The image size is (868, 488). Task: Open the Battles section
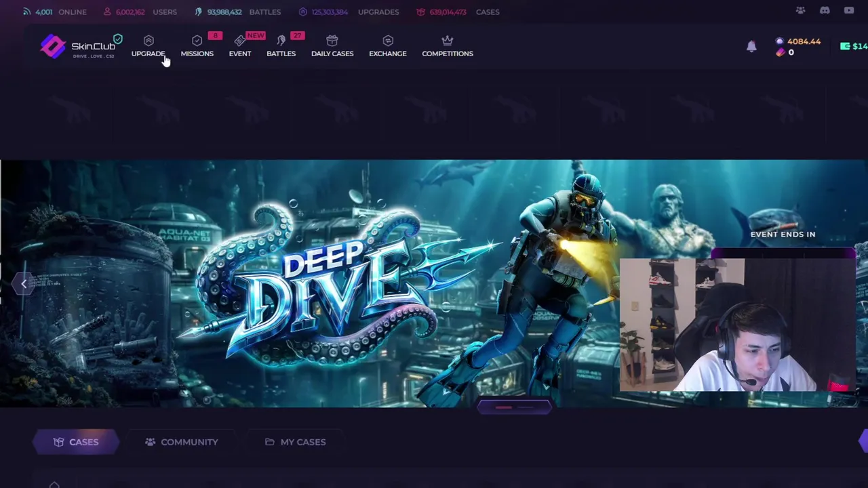coord(281,47)
